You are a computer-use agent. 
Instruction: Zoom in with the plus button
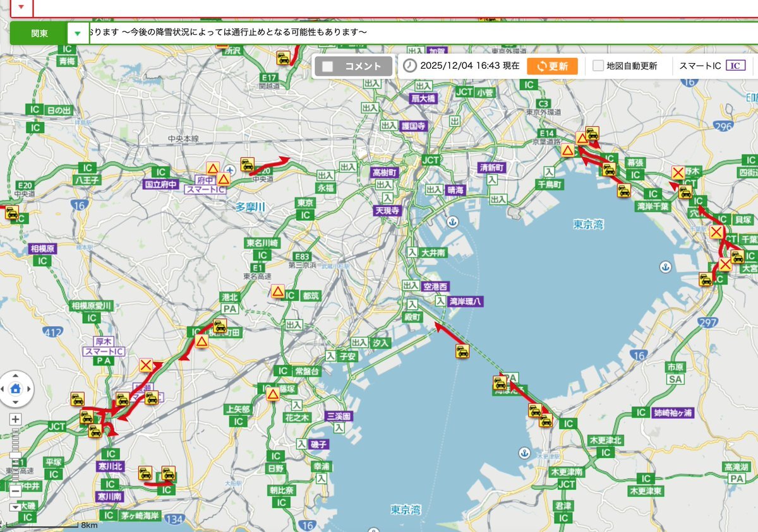click(x=16, y=419)
